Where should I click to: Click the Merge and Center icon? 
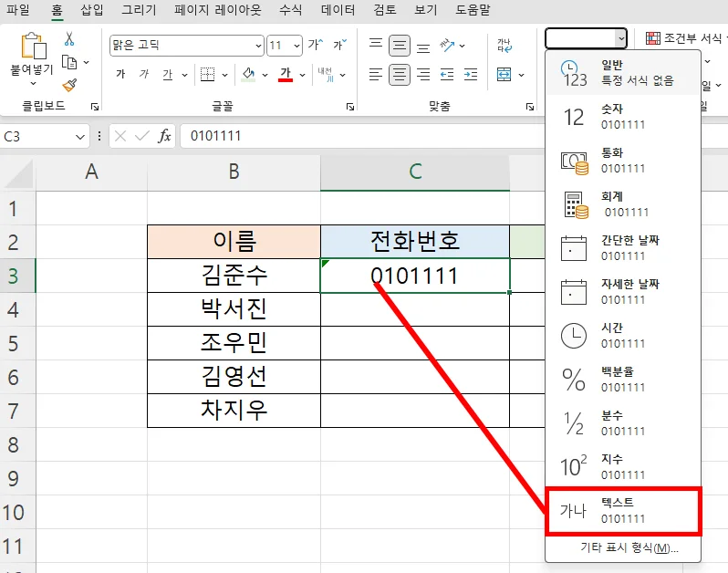tap(504, 74)
